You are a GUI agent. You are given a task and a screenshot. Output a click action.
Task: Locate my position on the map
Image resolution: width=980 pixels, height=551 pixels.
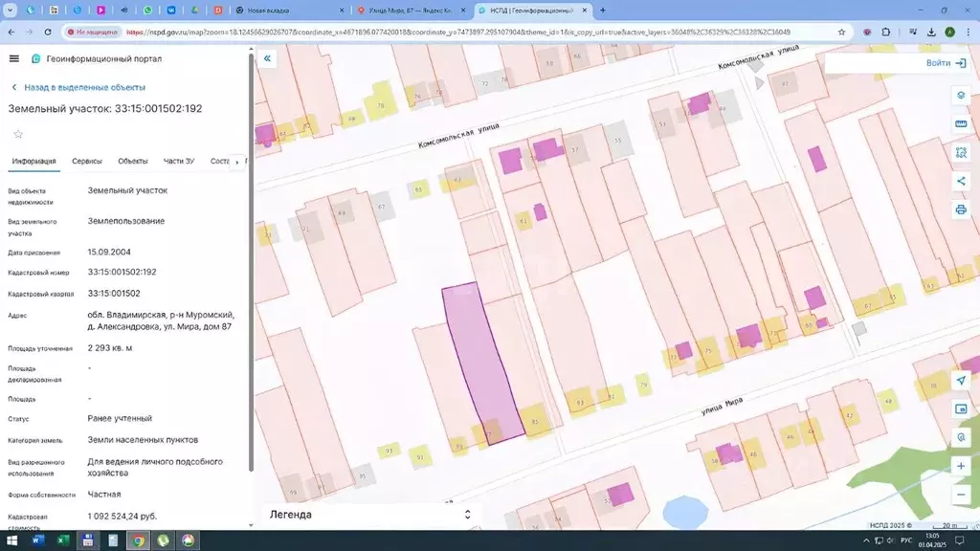point(961,381)
